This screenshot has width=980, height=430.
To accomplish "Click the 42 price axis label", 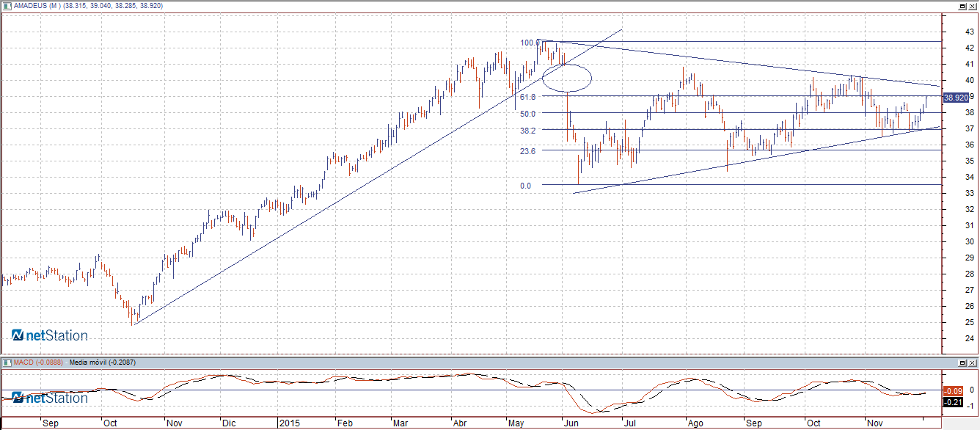I will click(969, 48).
